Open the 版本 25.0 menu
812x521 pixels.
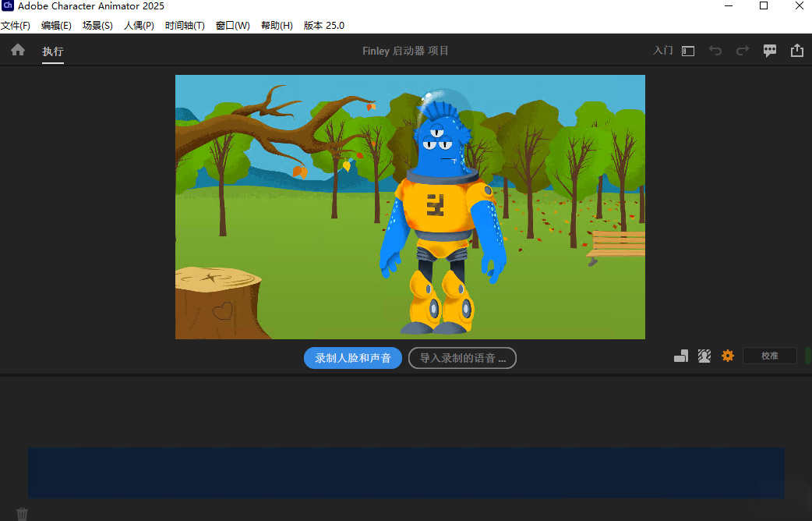pyautogui.click(x=324, y=26)
